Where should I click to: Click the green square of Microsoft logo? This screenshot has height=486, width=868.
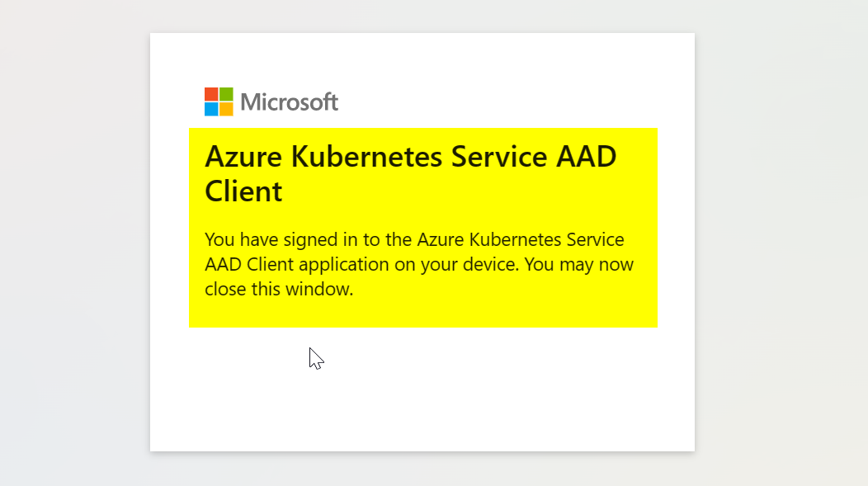[x=226, y=94]
